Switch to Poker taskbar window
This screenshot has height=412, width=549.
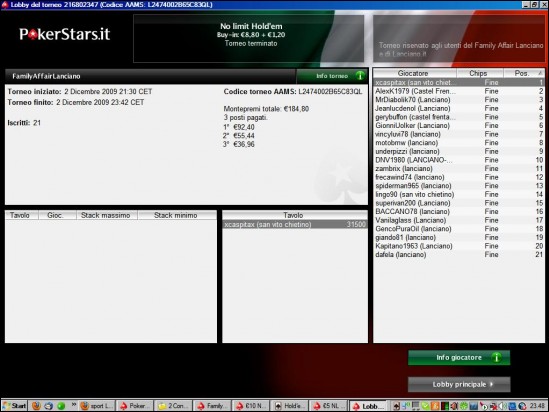134,406
